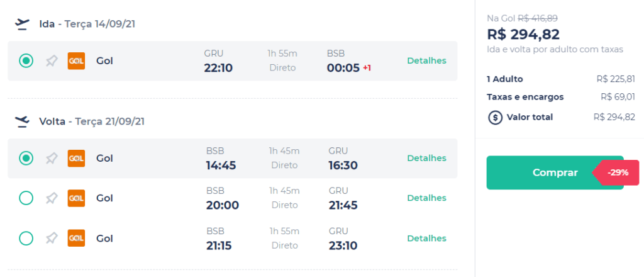
Task: Pin the 14:45 BSB return flight
Action: click(52, 159)
